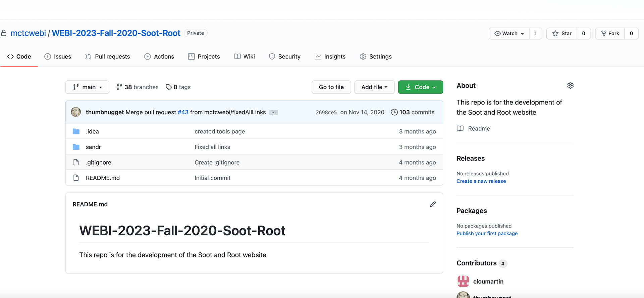Viewport: 644px width, 298px height.
Task: Open 'Initial commit' commit message
Action: pyautogui.click(x=212, y=178)
